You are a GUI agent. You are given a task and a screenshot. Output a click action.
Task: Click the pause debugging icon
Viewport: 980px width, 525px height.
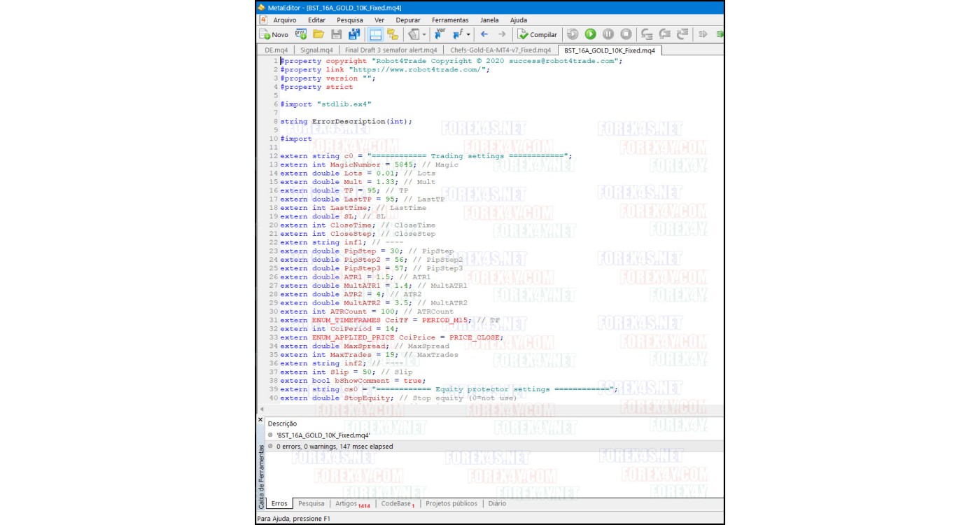point(608,34)
